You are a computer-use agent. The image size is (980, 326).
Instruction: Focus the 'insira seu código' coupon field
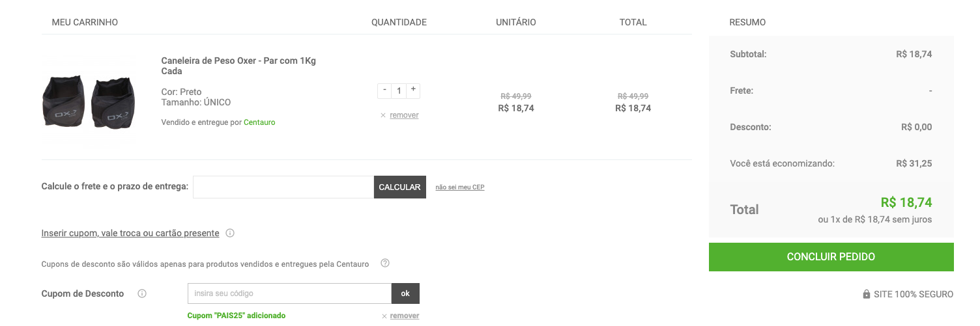point(289,293)
